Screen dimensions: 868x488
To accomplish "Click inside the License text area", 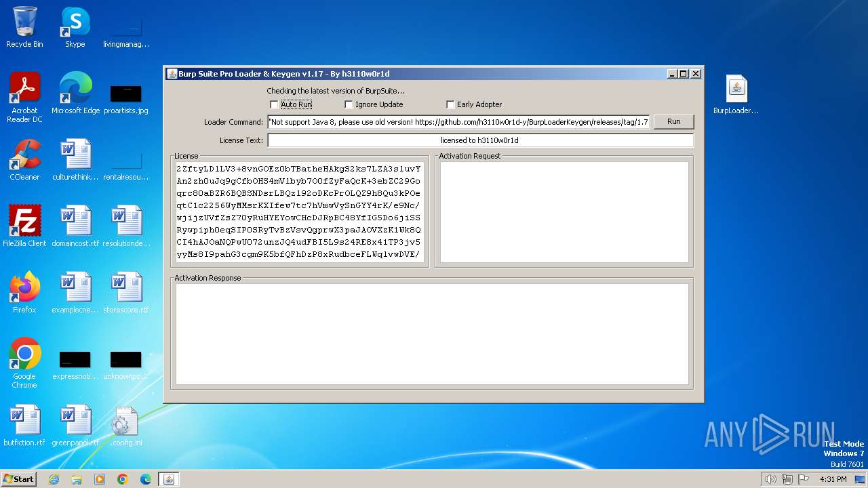I will point(298,211).
